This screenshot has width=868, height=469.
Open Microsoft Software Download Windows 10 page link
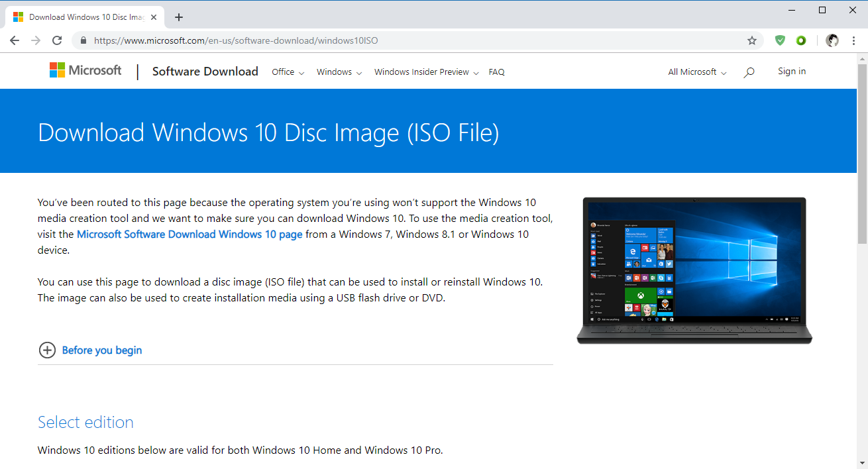(x=190, y=234)
